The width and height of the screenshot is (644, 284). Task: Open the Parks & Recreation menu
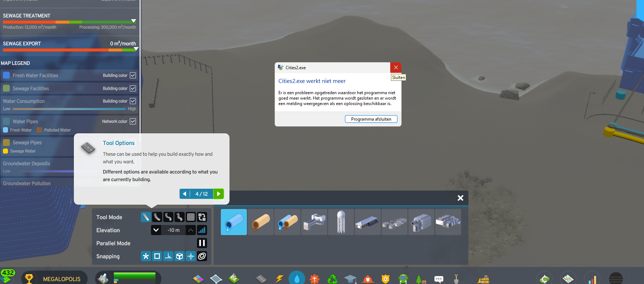pyautogui.click(x=421, y=279)
